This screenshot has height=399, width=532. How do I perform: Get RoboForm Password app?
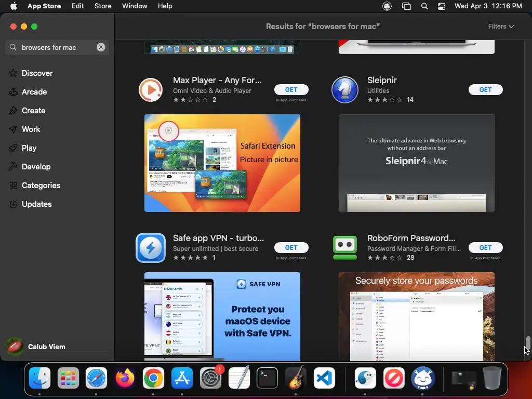pos(486,248)
